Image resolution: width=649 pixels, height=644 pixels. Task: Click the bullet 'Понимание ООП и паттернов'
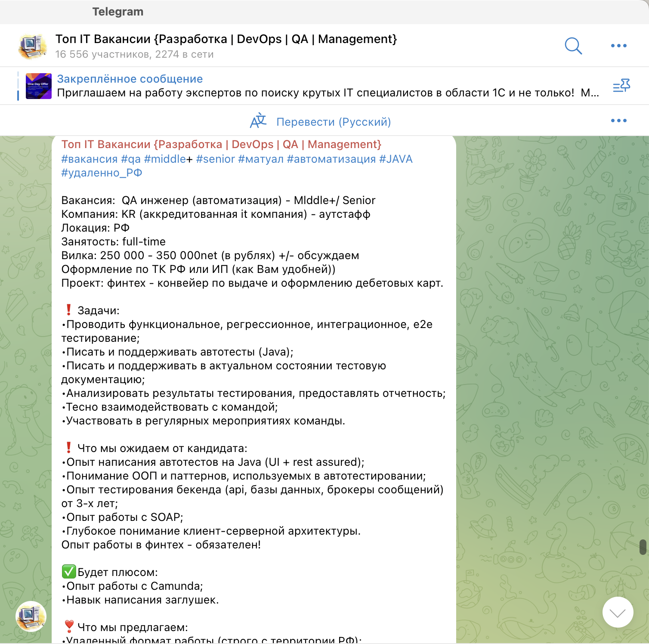(x=244, y=476)
